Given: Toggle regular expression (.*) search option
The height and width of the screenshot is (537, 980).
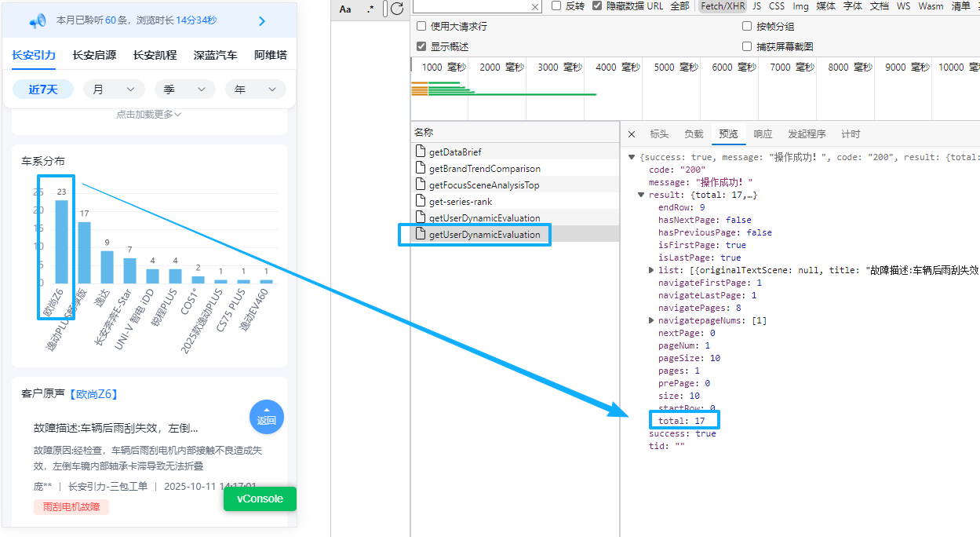Looking at the screenshot, I should tap(370, 9).
